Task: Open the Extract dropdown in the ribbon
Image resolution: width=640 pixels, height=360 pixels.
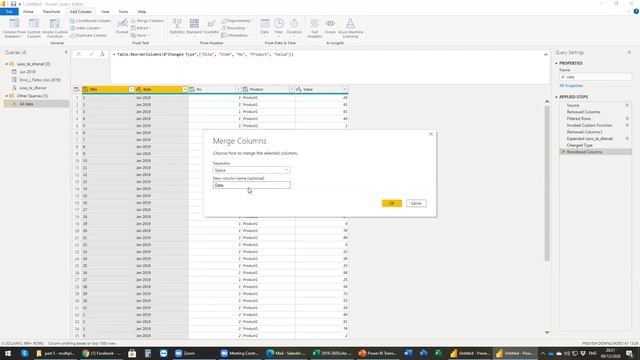Action: click(140, 28)
